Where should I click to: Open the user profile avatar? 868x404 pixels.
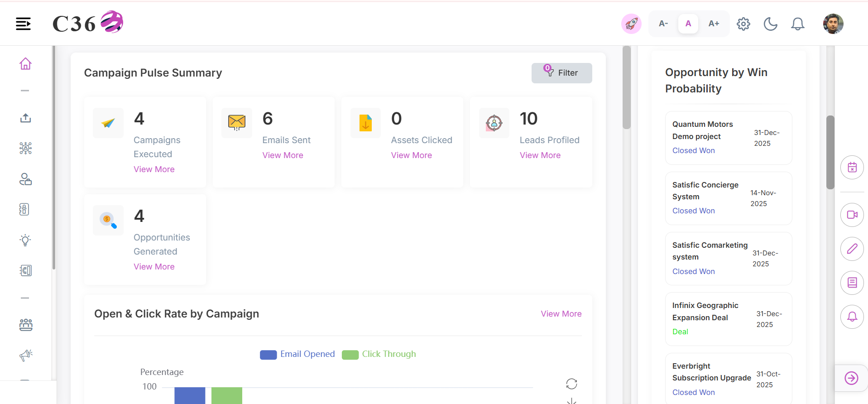tap(833, 24)
